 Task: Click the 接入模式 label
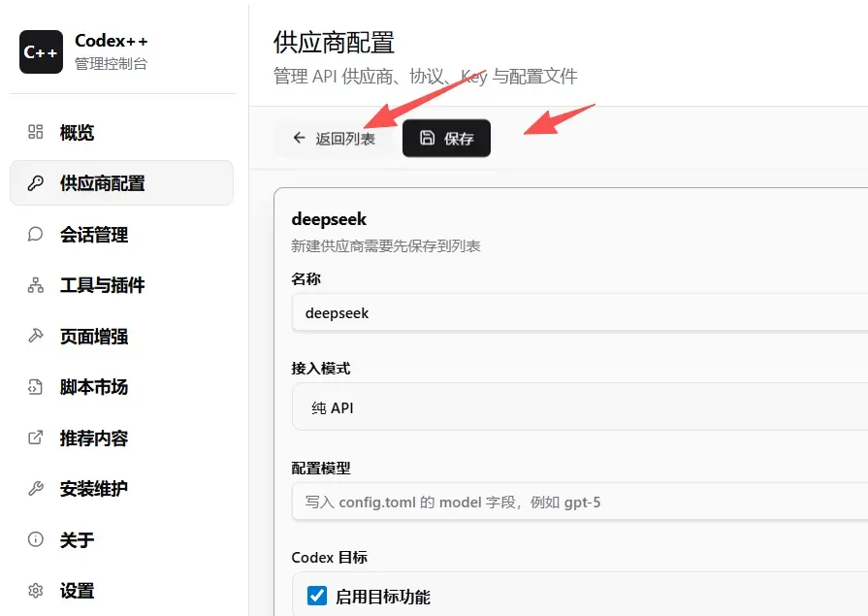pyautogui.click(x=320, y=369)
